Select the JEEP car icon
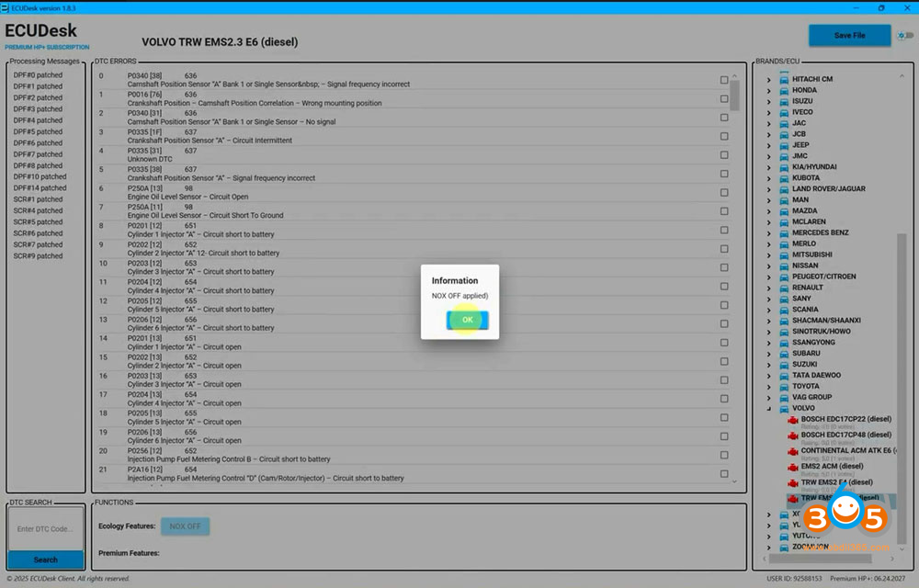 (783, 145)
